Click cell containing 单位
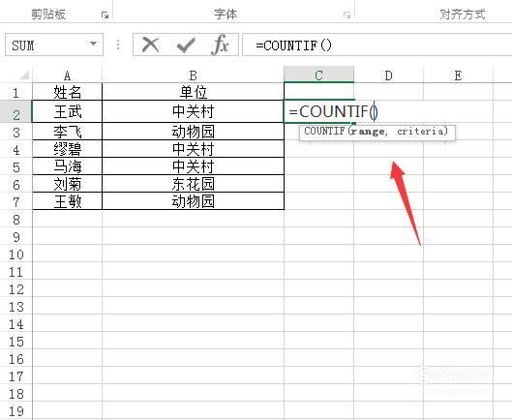Viewport: 512px width, 420px height. (193, 92)
